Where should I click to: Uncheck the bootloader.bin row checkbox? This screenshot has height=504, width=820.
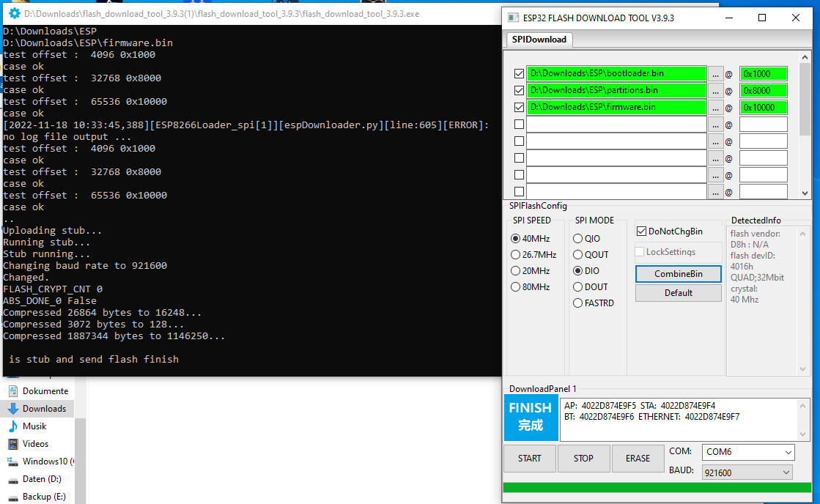click(519, 74)
